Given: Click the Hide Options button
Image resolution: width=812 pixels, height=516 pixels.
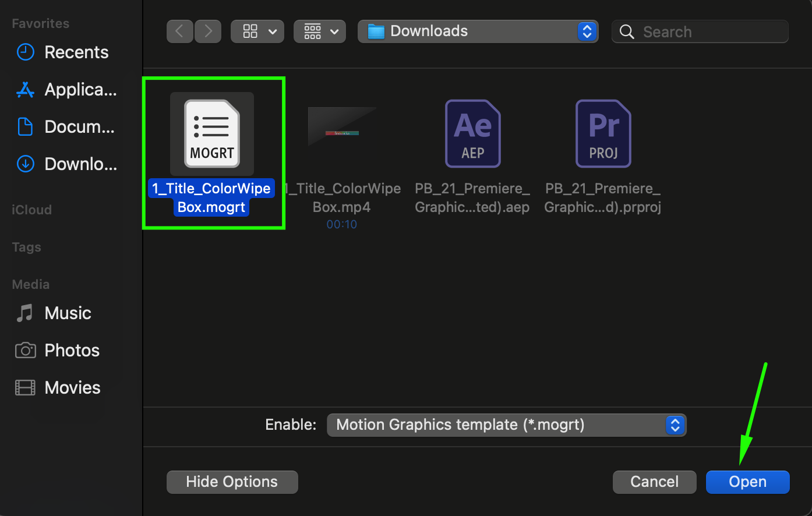Looking at the screenshot, I should pos(232,482).
